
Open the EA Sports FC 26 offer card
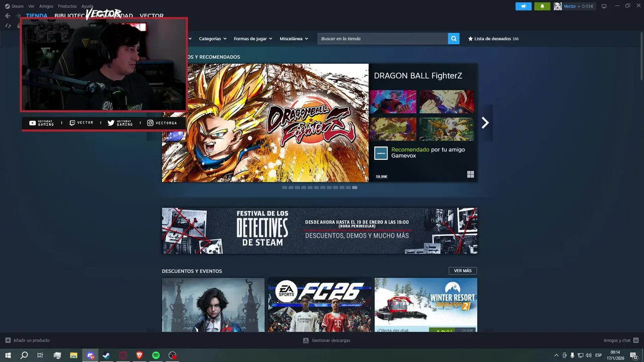(319, 305)
